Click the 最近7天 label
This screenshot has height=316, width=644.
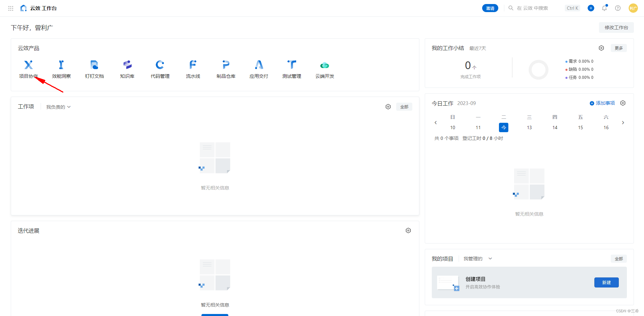point(477,48)
